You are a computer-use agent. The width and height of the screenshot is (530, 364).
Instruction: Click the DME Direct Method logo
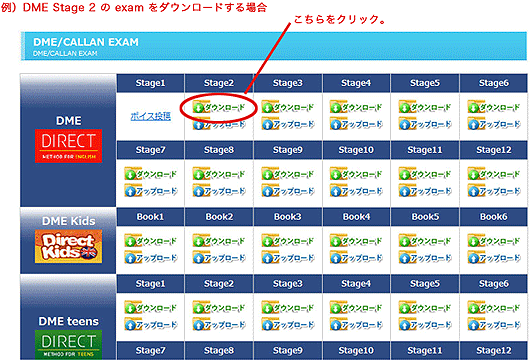coord(68,146)
